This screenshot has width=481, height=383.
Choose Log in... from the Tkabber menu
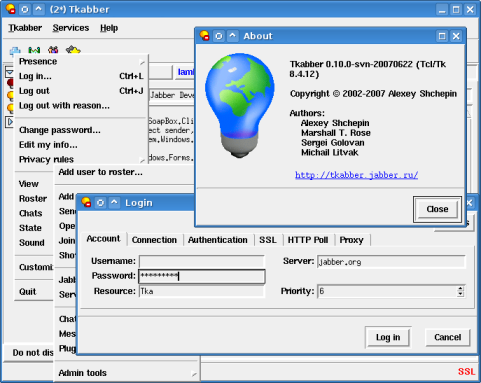[81, 76]
